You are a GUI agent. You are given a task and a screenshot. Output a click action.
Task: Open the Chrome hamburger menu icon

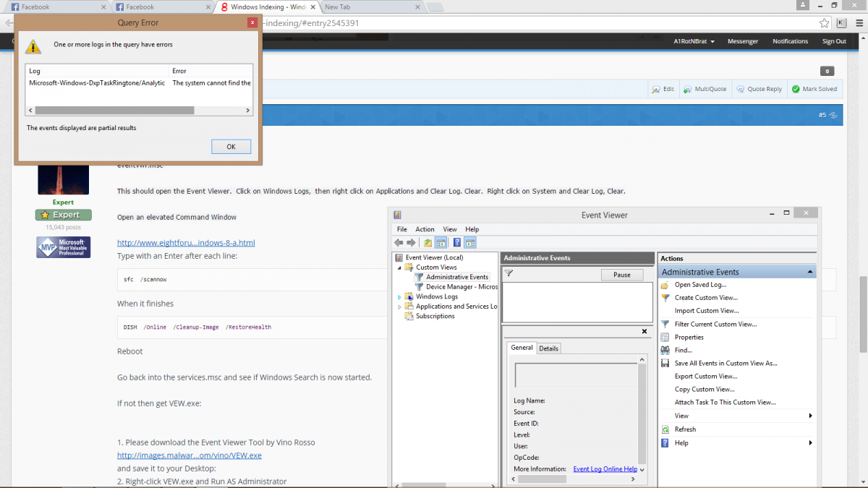(858, 23)
